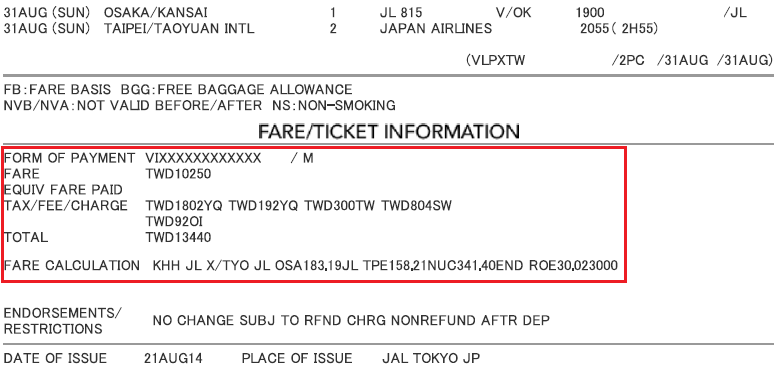Select the fare amount TWD10250

pyautogui.click(x=178, y=174)
